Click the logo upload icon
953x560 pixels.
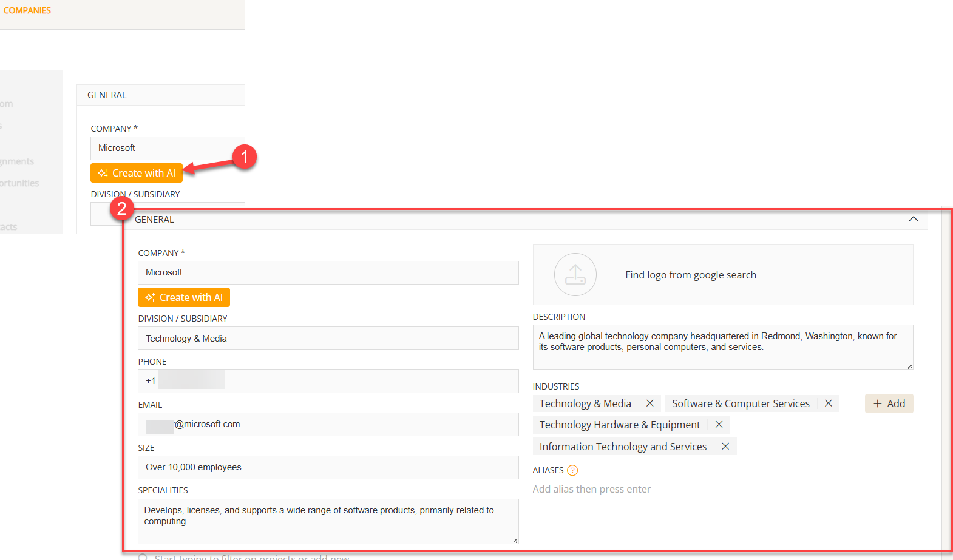pos(575,275)
